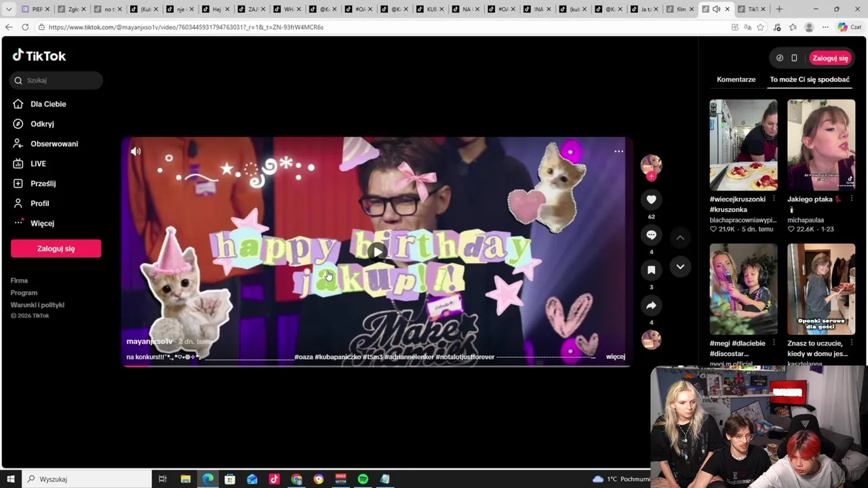The image size is (868, 488).
Task: Open new browser tab with plus
Action: pyautogui.click(x=779, y=9)
